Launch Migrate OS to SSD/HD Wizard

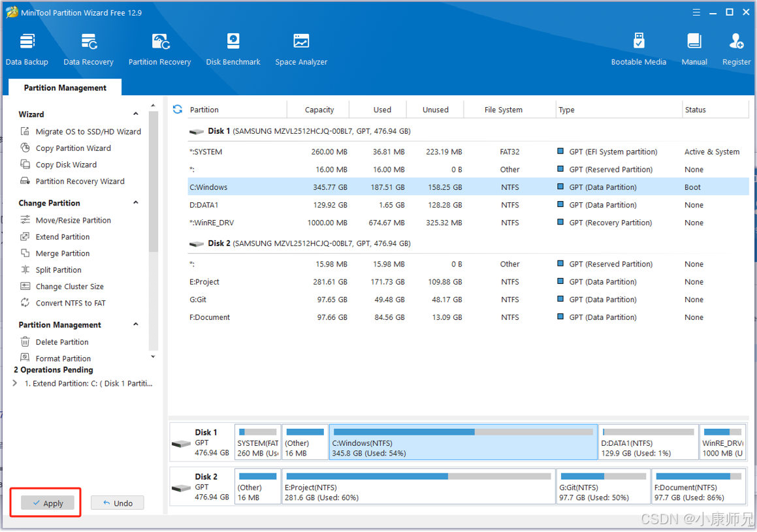coord(80,132)
